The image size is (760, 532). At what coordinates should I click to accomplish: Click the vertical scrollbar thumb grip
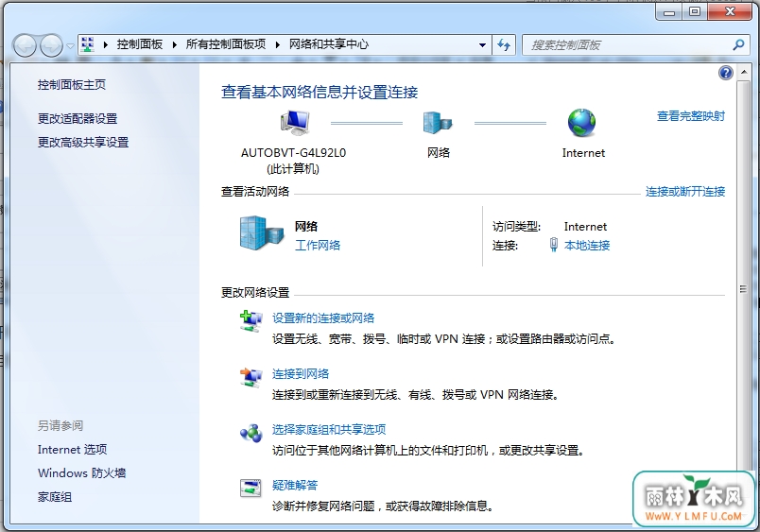743,289
